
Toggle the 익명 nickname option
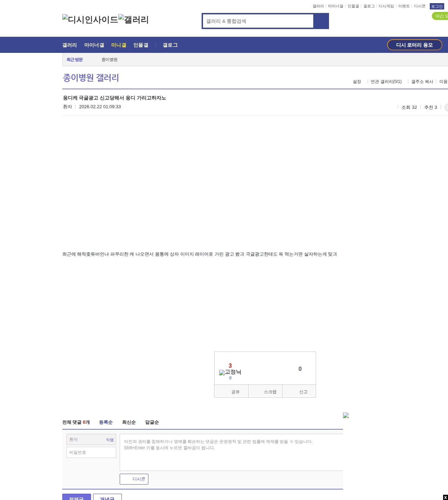tap(110, 440)
